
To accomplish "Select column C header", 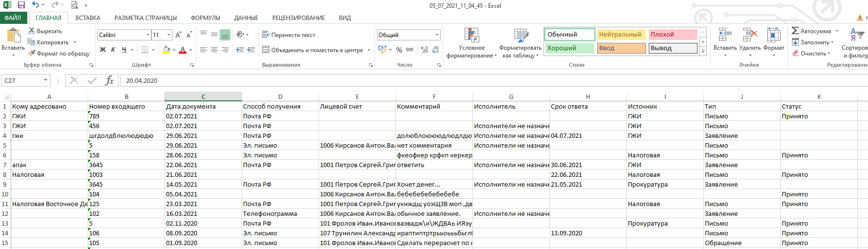I will coord(203,96).
